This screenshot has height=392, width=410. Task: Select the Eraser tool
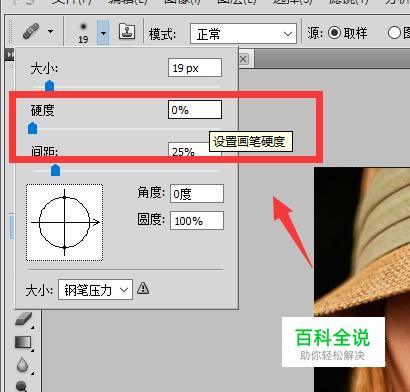tap(23, 319)
